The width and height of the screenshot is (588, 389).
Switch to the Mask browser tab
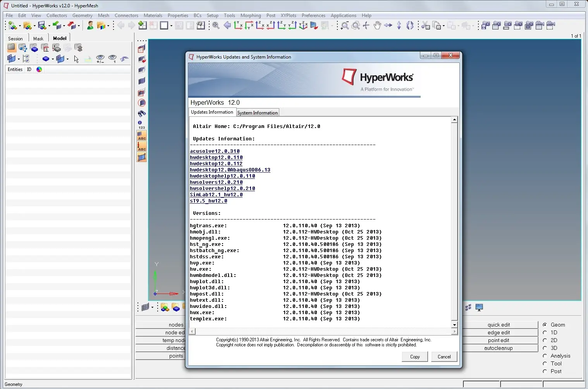click(38, 38)
